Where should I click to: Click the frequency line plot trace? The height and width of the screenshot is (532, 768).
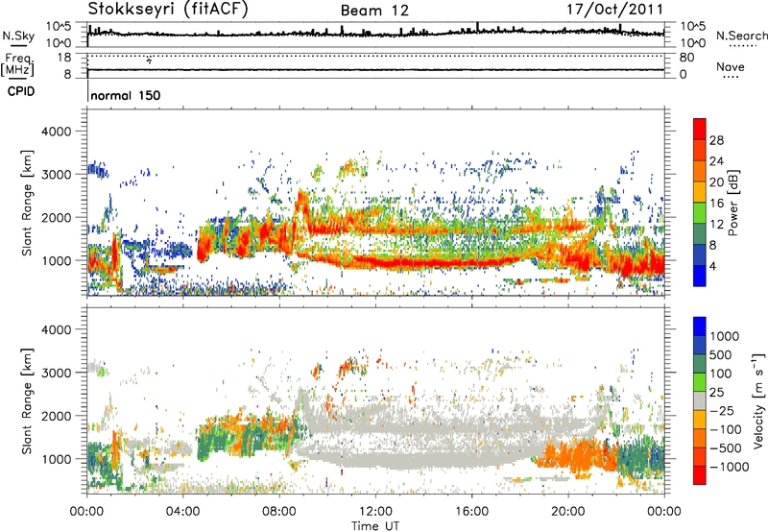point(375,69)
